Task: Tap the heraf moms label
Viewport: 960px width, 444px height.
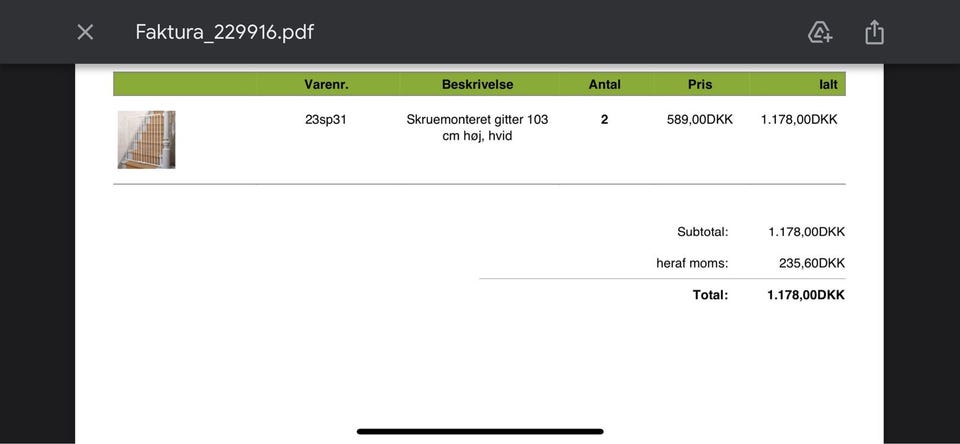Action: [x=692, y=263]
